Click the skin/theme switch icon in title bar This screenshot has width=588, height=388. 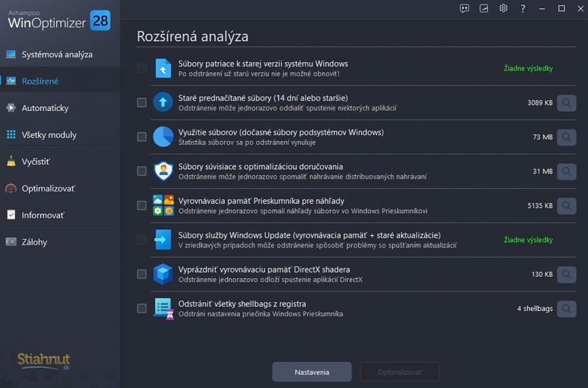click(x=483, y=8)
